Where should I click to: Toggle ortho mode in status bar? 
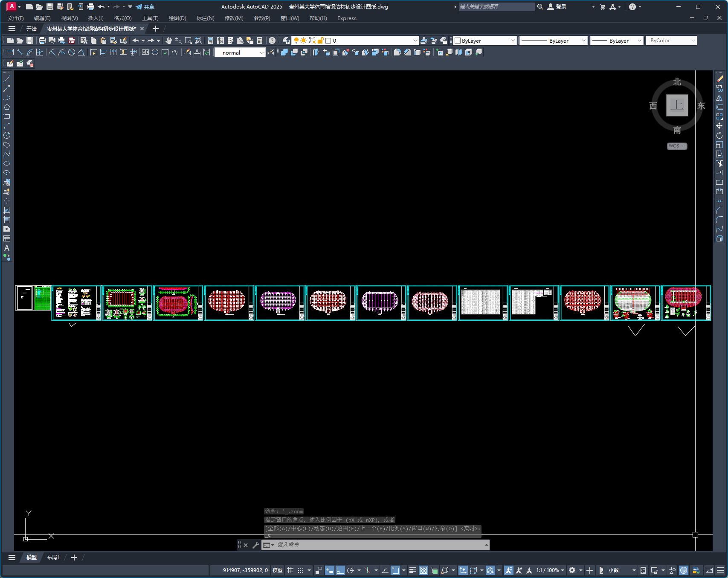pos(340,570)
